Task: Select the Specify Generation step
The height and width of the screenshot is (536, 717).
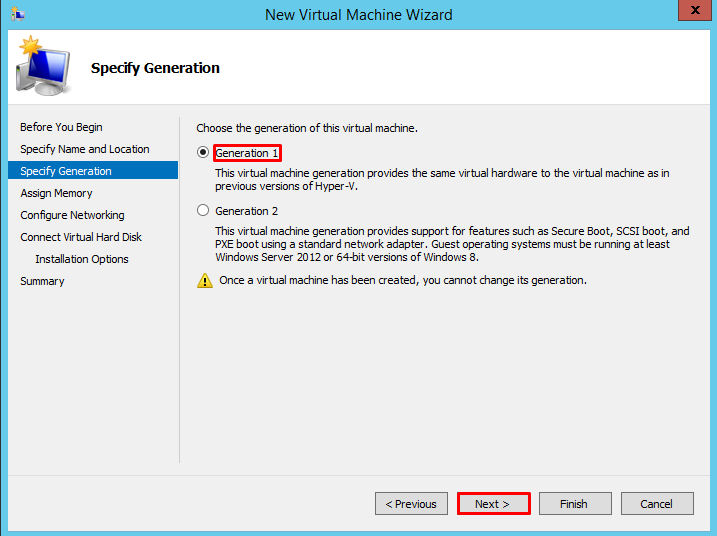Action: pos(93,170)
